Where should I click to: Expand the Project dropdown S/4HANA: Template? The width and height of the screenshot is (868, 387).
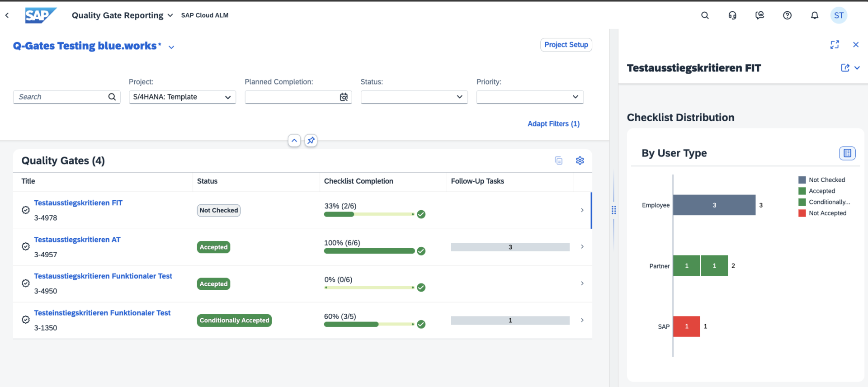coord(228,97)
